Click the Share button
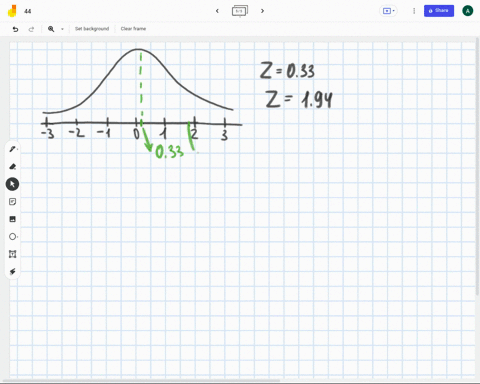 pyautogui.click(x=439, y=11)
